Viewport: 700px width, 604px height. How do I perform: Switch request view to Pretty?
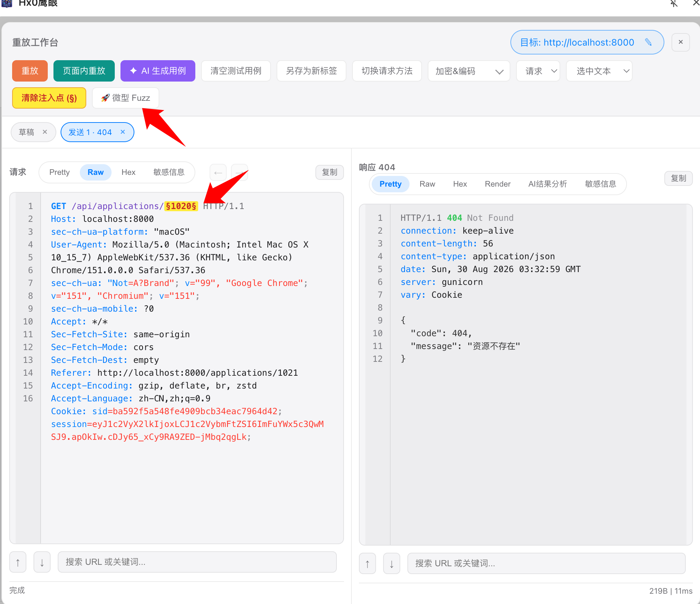(60, 172)
